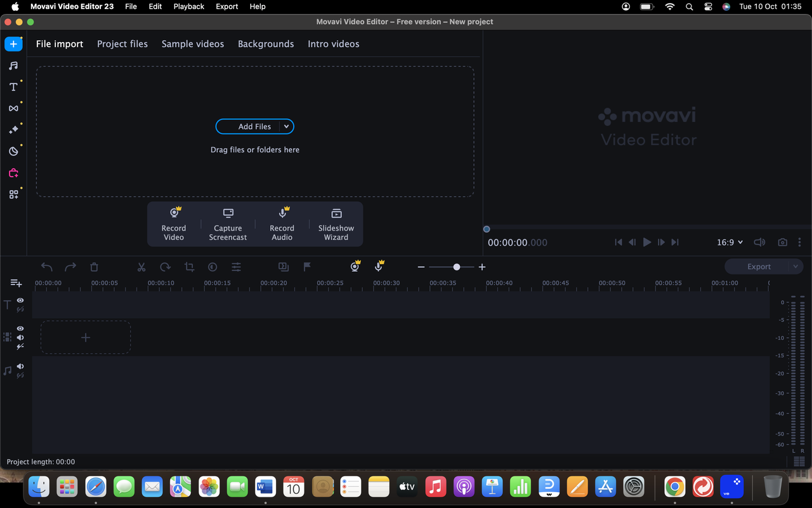Open Clip properties sliders icon

point(236,267)
